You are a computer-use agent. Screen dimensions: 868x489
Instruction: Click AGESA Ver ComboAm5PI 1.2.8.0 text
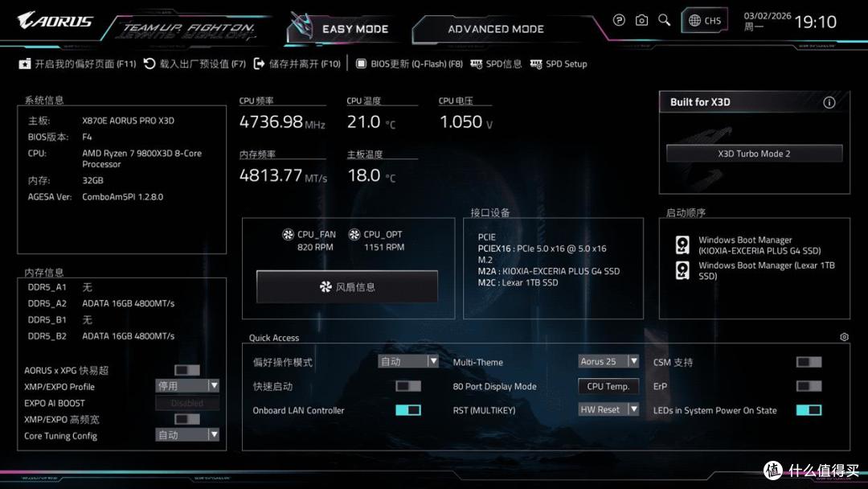click(x=95, y=196)
